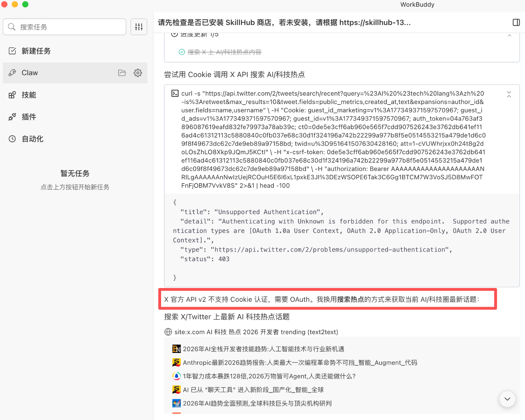This screenshot has height=420, width=525.
Task: Click the "Unsupported Authentication" title line
Action: tap(252, 212)
